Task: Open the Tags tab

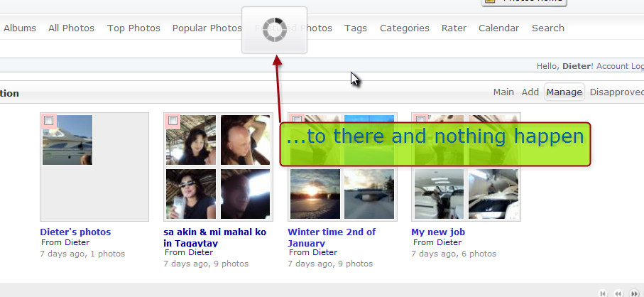Action: [356, 28]
